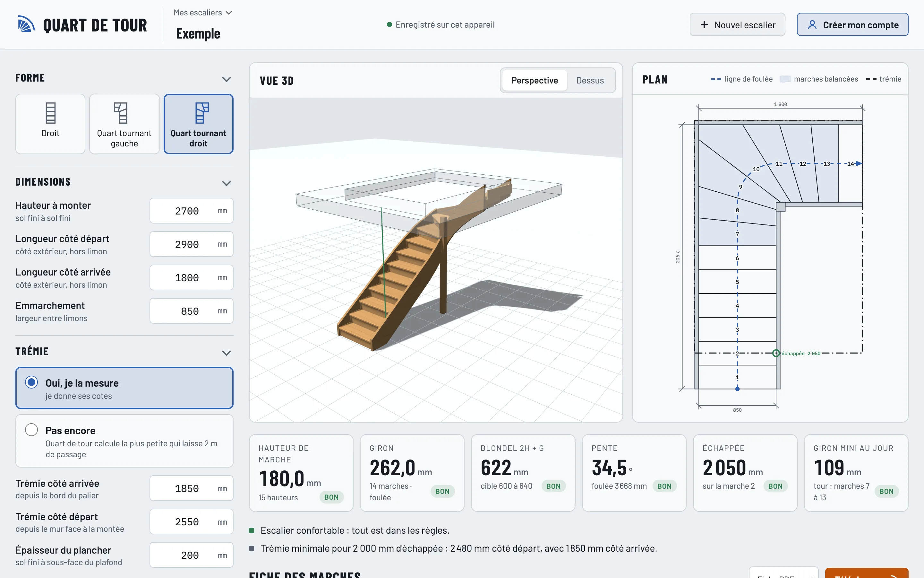
Task: Edit the Longueur côté départ field
Action: coord(191,244)
